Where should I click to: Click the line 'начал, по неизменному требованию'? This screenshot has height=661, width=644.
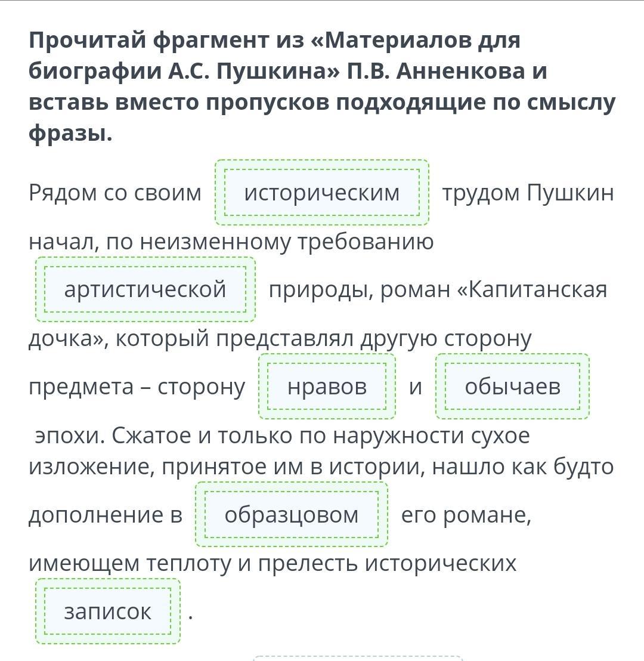coord(231,242)
